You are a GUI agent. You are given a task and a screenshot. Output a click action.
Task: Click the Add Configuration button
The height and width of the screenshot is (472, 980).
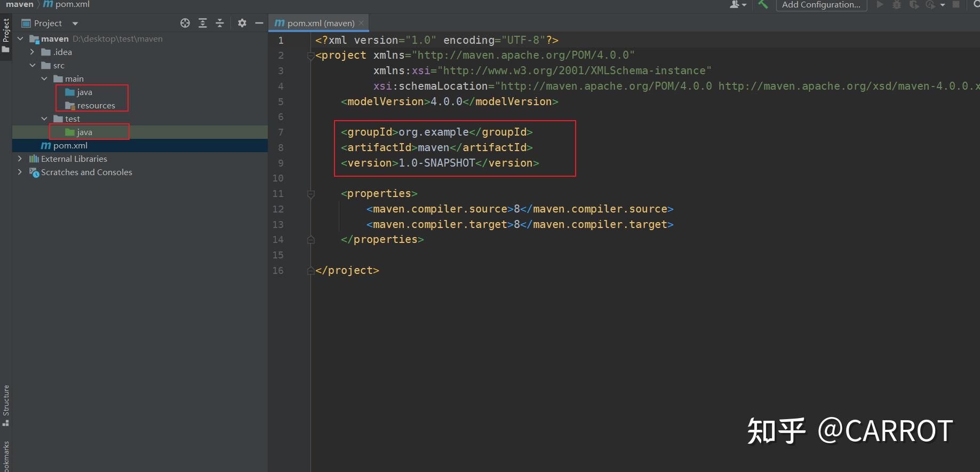(x=820, y=5)
